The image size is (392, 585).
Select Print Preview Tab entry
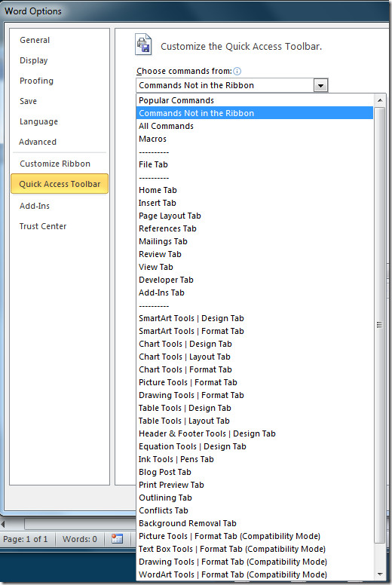tap(255, 485)
